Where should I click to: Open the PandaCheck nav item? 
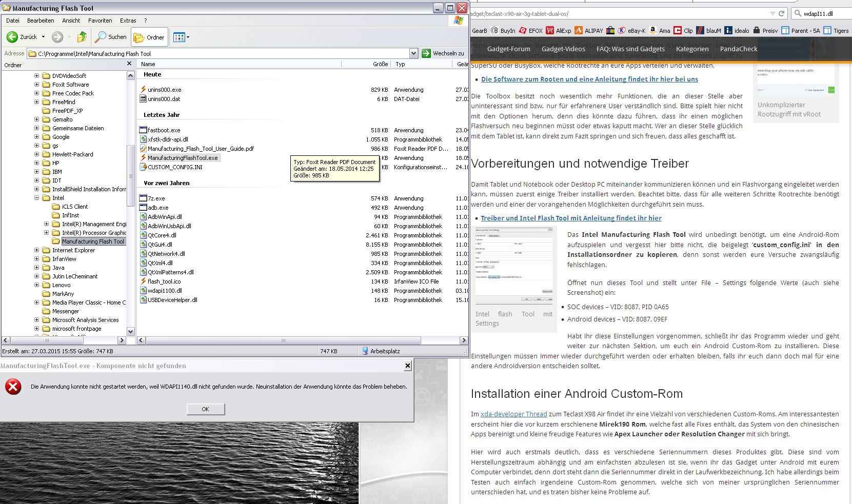739,49
